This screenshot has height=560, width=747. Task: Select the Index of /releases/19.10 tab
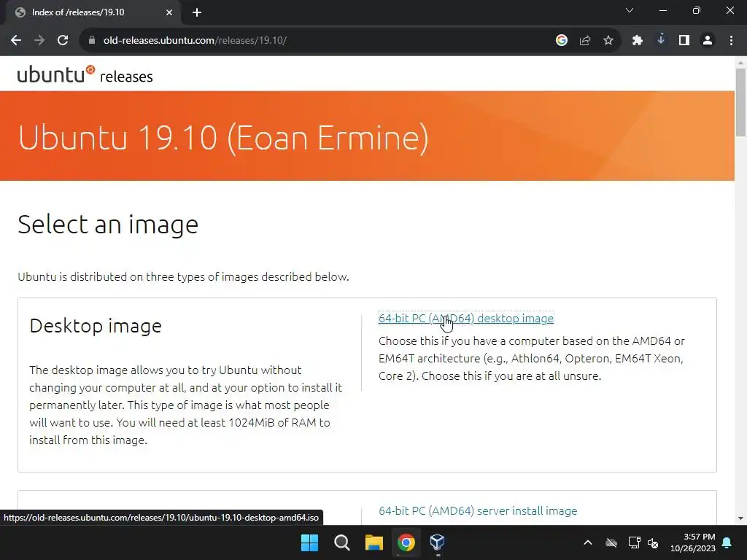point(93,12)
